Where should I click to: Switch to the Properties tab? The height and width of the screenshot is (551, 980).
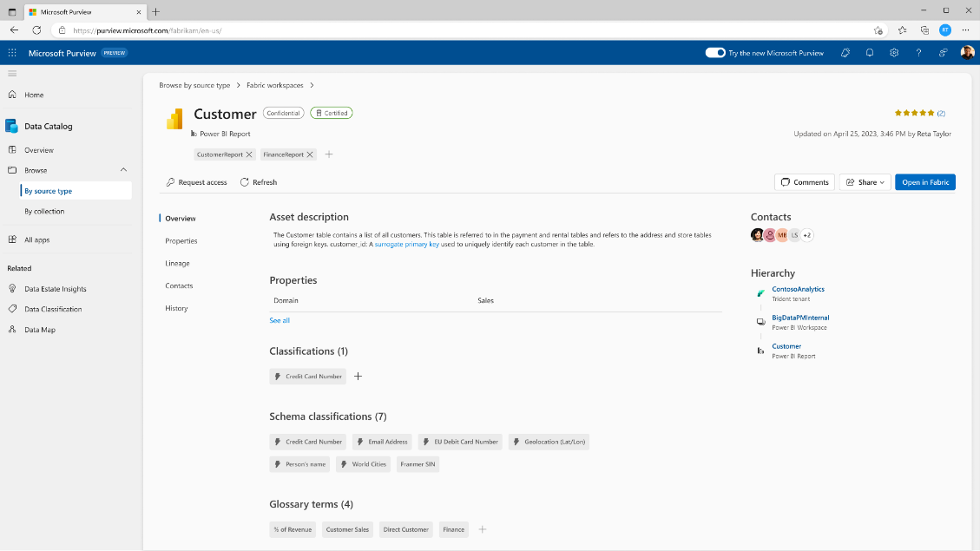pos(181,241)
